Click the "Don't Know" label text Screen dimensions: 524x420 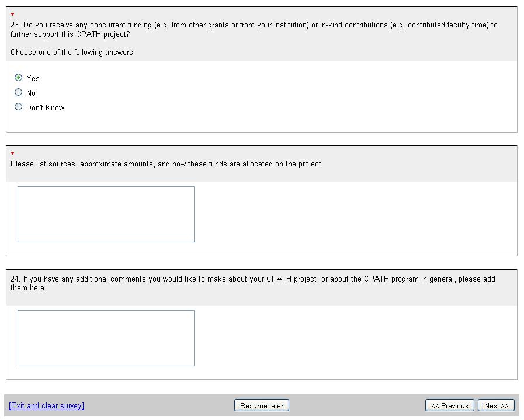pyautogui.click(x=46, y=107)
